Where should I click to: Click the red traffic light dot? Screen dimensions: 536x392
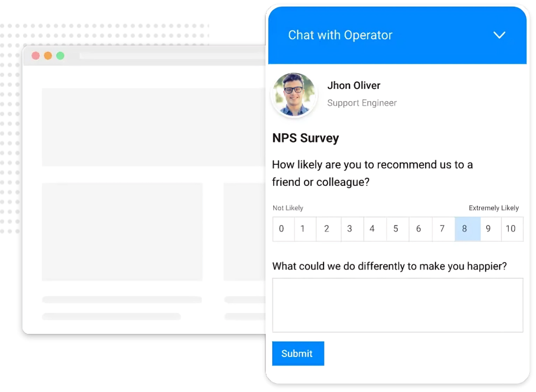pyautogui.click(x=35, y=55)
